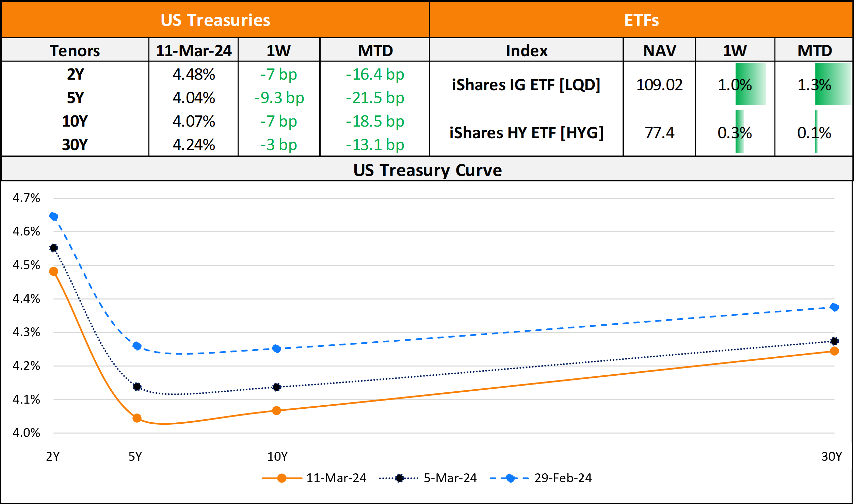Click the -21.5 bp MTD cell
This screenshot has width=854, height=504.
pyautogui.click(x=375, y=98)
